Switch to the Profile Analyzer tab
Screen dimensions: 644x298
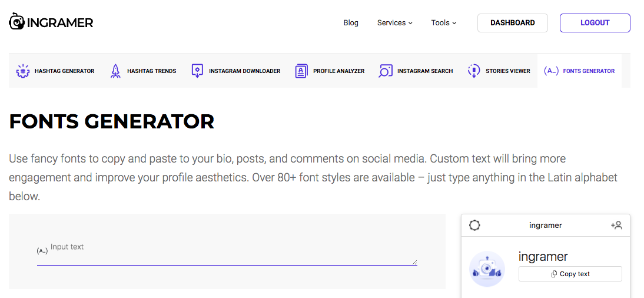pyautogui.click(x=330, y=71)
